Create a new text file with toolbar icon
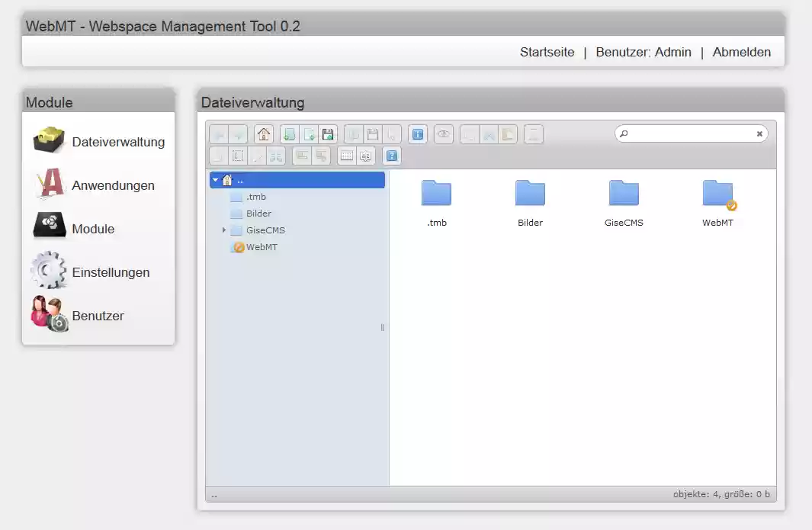Image resolution: width=812 pixels, height=530 pixels. [x=309, y=135]
